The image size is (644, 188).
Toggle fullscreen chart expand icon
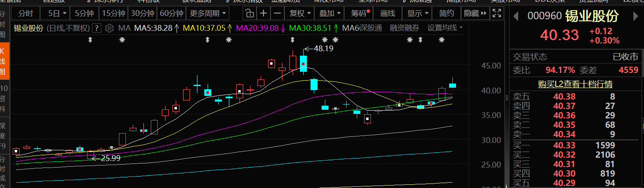[x=497, y=14]
